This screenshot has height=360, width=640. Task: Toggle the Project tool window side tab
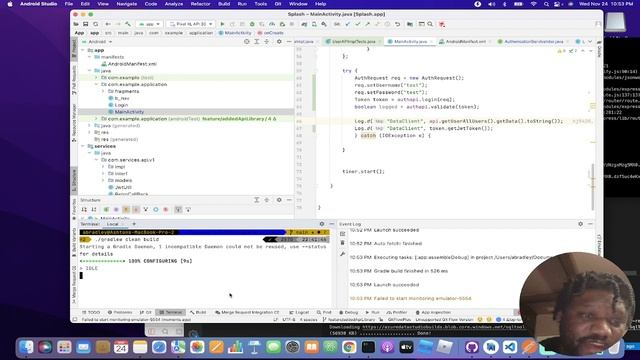point(74,48)
